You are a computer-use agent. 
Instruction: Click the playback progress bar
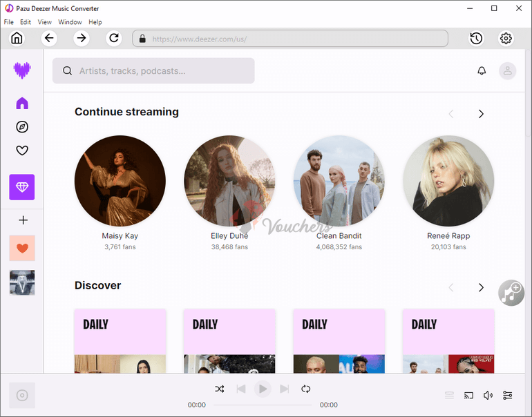coord(263,405)
